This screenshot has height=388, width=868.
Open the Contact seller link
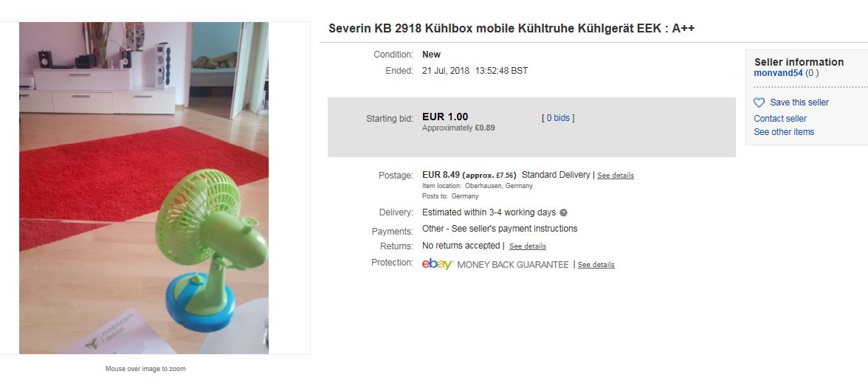(x=780, y=119)
